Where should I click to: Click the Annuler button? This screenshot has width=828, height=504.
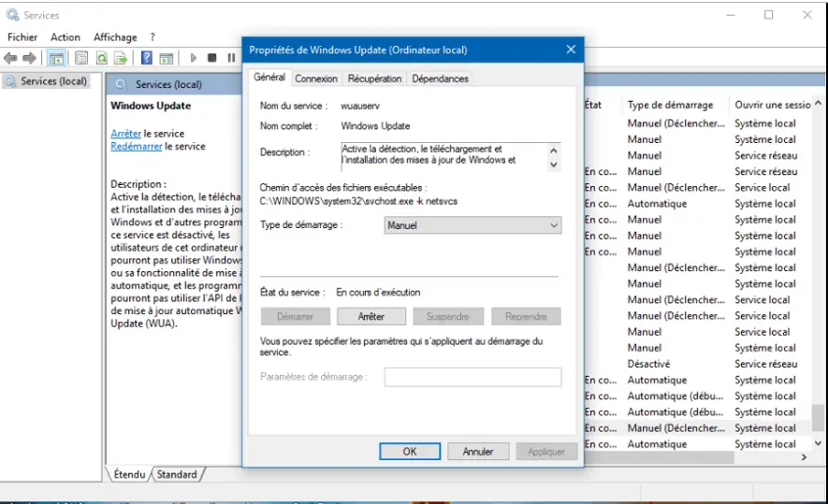478,452
